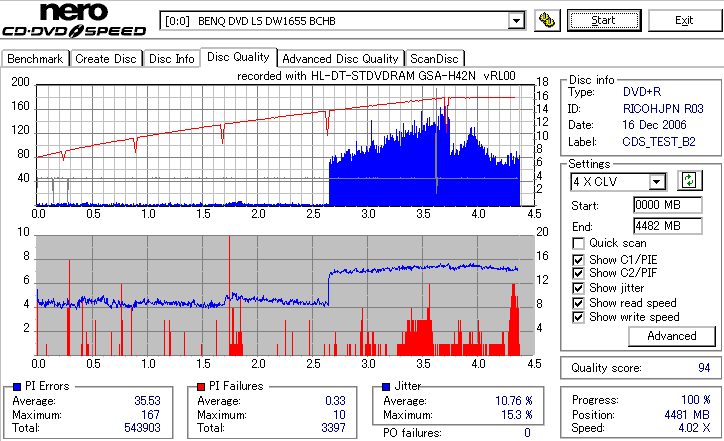
Task: Click the Jitter average 10.76 %
Action: pyautogui.click(x=514, y=400)
